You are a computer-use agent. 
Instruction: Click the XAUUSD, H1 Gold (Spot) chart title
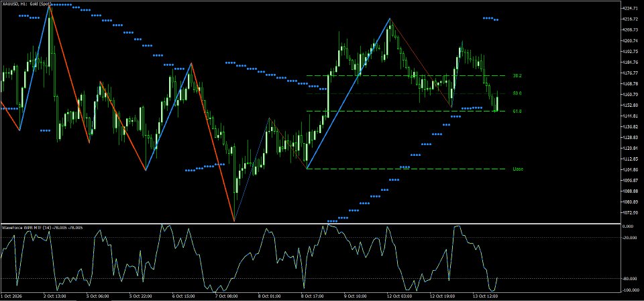(x=27, y=3)
